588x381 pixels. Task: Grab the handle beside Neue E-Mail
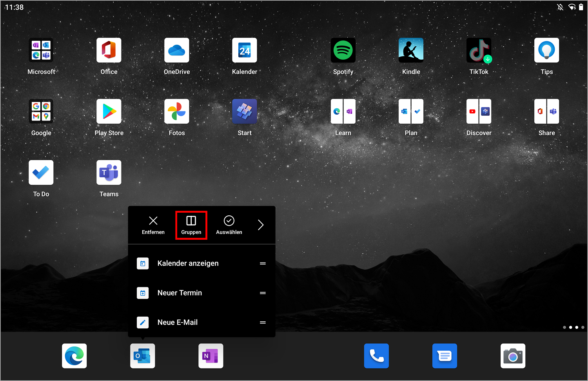(x=263, y=322)
